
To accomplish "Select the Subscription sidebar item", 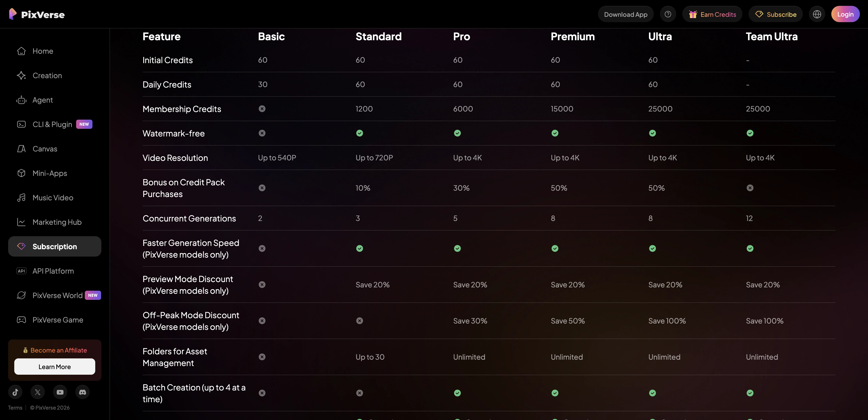I will 55,247.
